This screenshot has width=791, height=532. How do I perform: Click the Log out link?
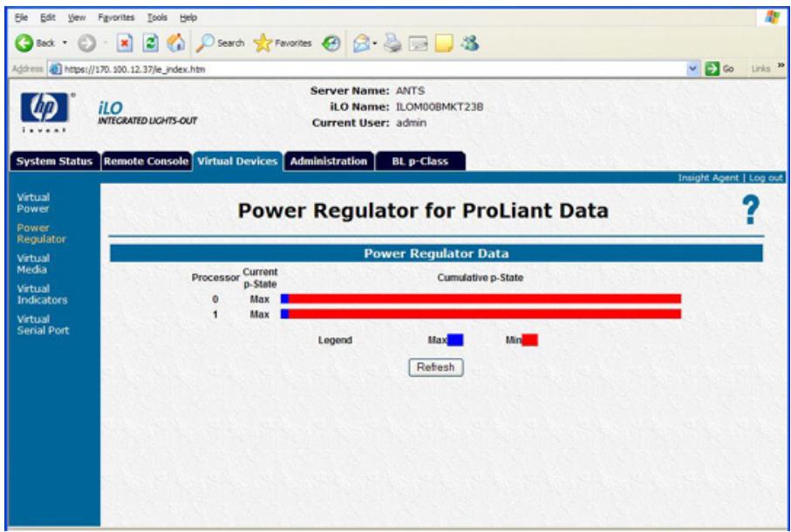click(x=766, y=178)
